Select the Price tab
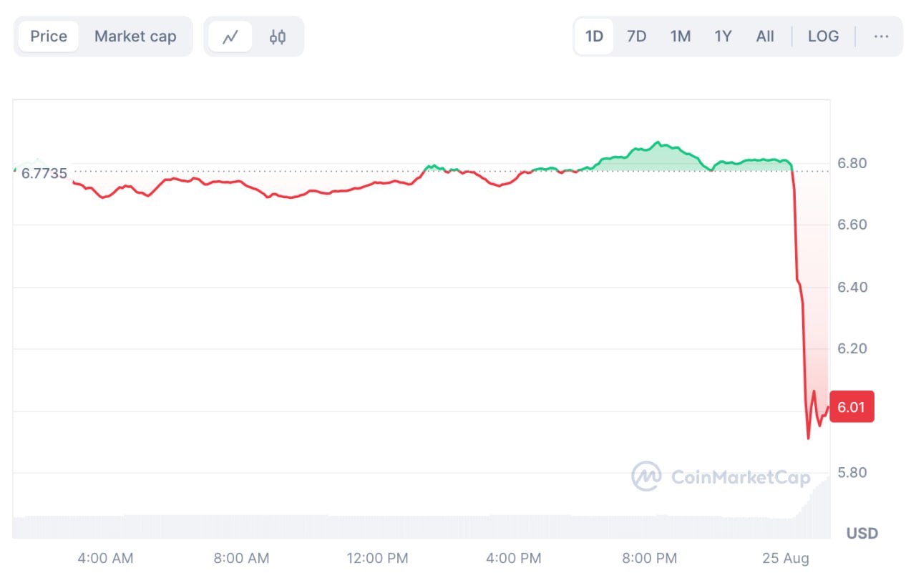Image resolution: width=916 pixels, height=588 pixels. (49, 36)
